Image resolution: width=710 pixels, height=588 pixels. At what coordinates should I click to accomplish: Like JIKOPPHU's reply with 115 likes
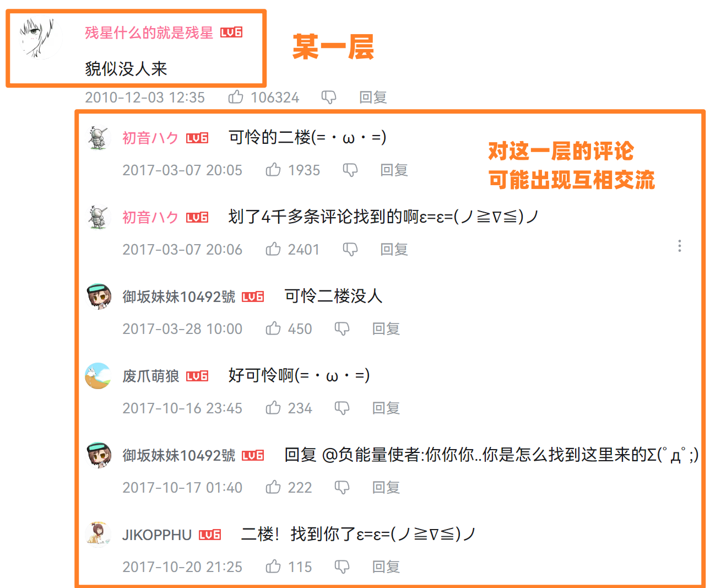(273, 567)
